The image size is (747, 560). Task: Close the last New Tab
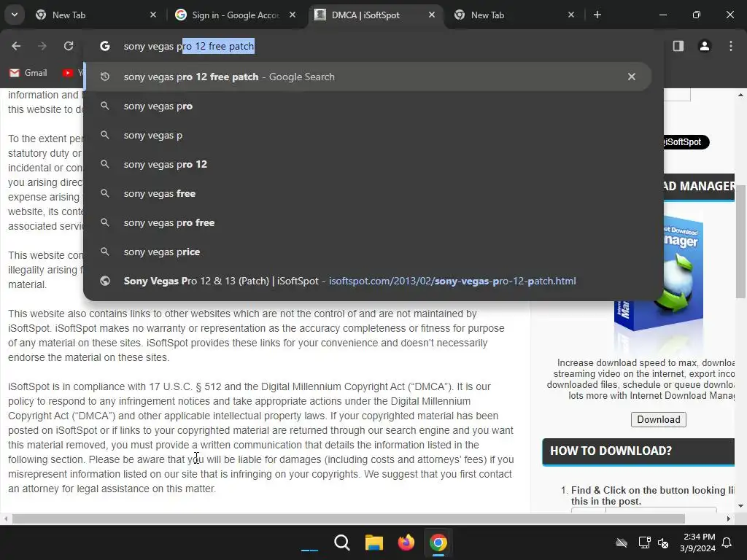pos(571,15)
